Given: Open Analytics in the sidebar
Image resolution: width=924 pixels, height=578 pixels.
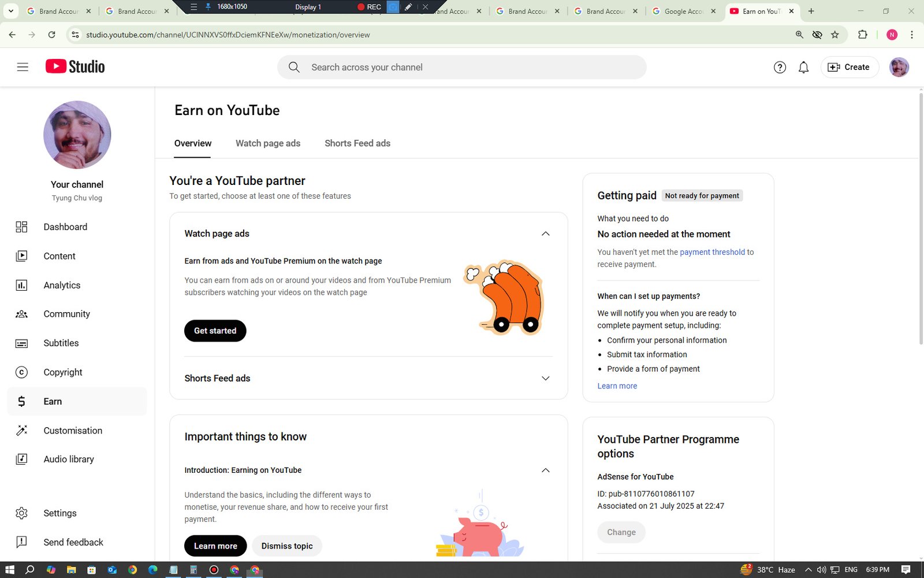Looking at the screenshot, I should (x=77, y=285).
